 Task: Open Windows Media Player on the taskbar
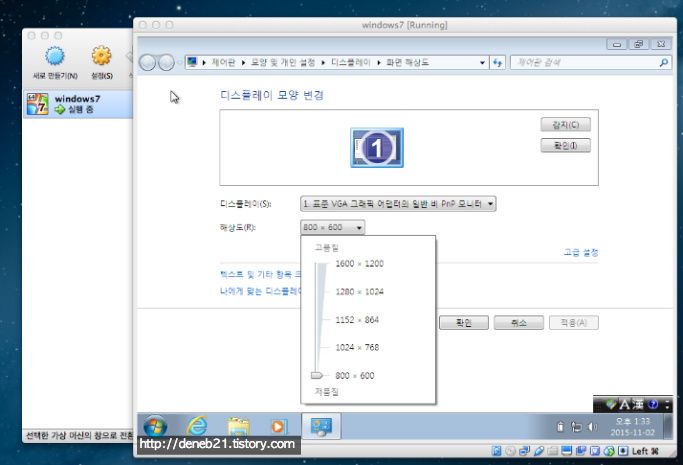pyautogui.click(x=278, y=426)
